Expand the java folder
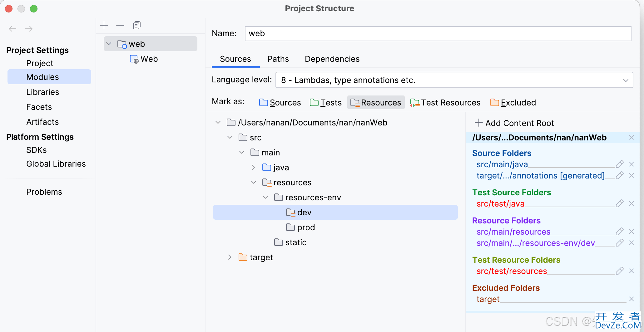The image size is (644, 332). coord(254,167)
